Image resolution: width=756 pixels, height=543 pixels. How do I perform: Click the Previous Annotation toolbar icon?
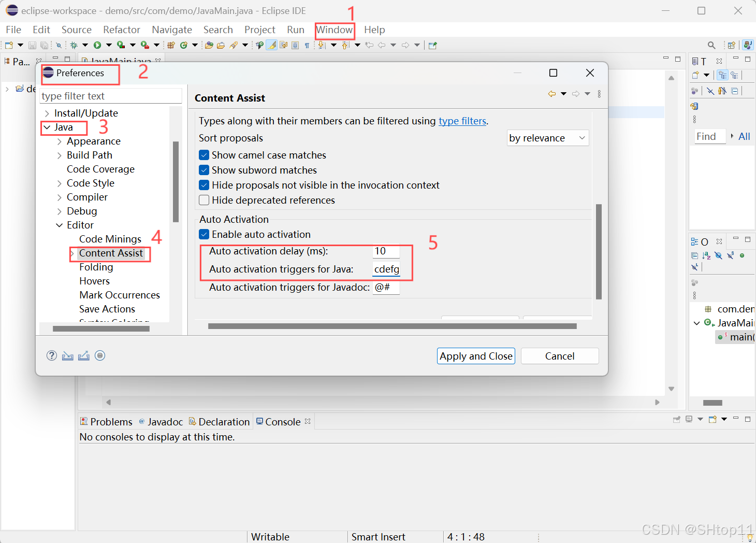point(345,45)
